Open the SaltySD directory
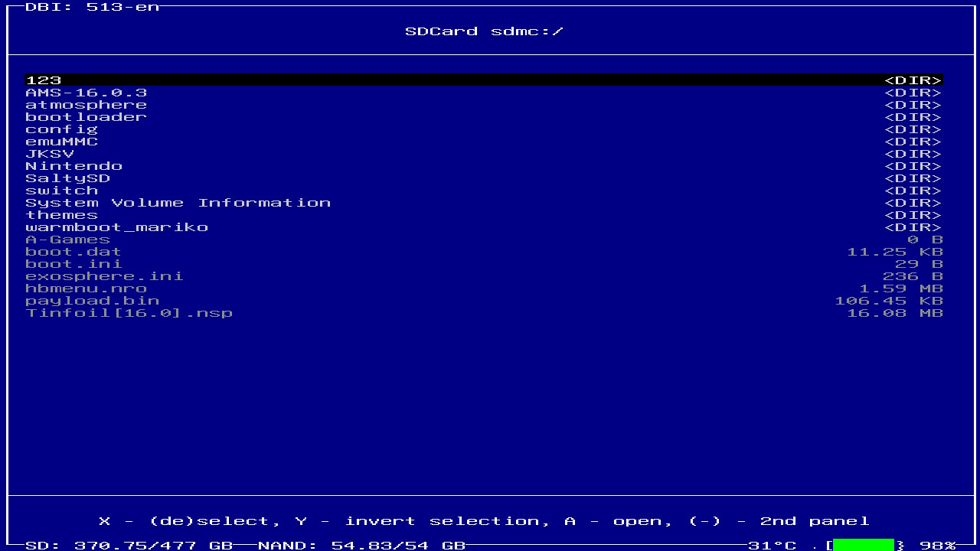This screenshot has height=551, width=980. coord(67,178)
